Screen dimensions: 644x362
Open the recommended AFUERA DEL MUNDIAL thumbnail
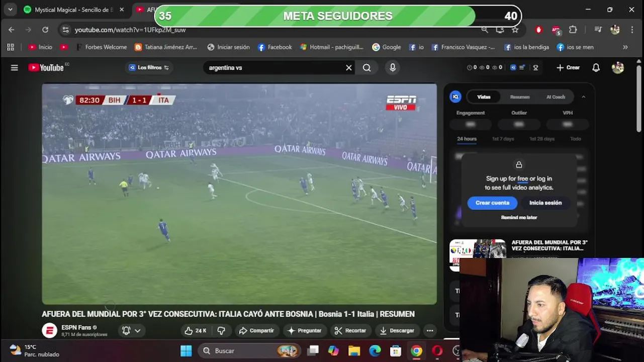pyautogui.click(x=478, y=255)
